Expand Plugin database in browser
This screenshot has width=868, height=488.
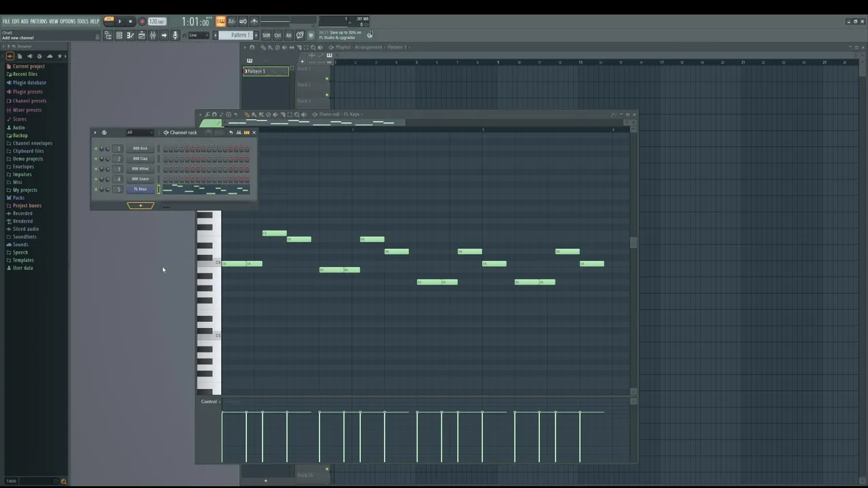[29, 83]
